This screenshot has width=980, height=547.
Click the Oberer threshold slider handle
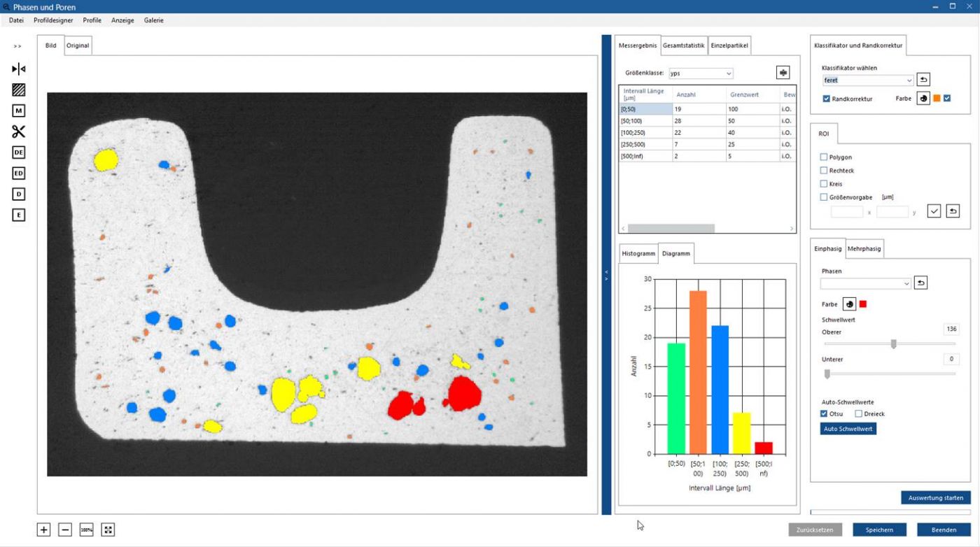tap(893, 343)
